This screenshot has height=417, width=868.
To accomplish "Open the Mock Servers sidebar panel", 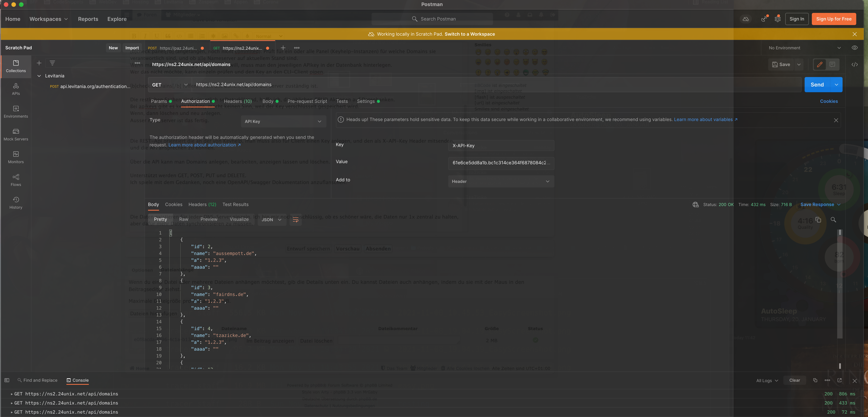I will coord(16,134).
